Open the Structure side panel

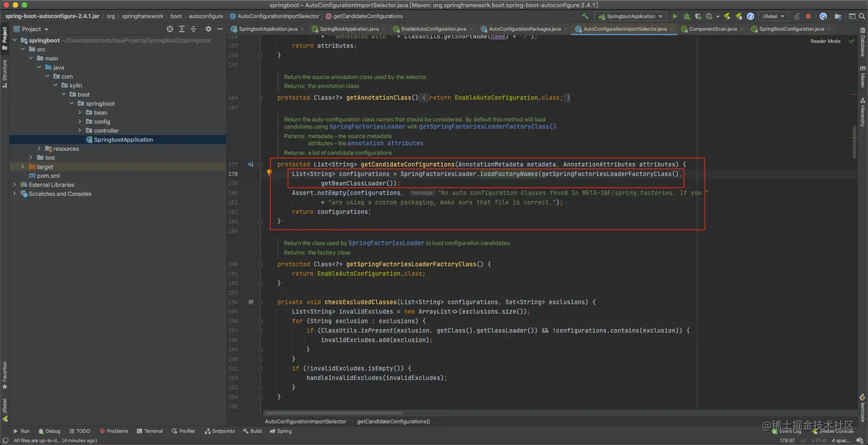click(5, 73)
